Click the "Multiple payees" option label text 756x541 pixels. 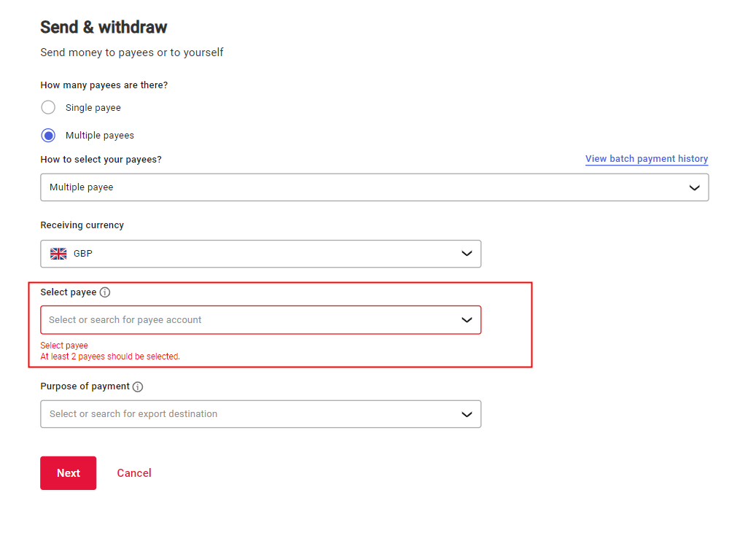(100, 136)
